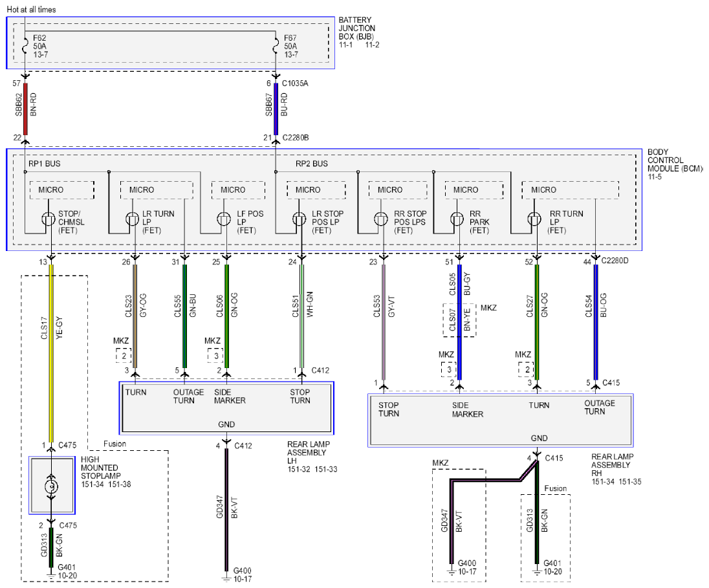Click the RP2 BUS label

point(312,164)
